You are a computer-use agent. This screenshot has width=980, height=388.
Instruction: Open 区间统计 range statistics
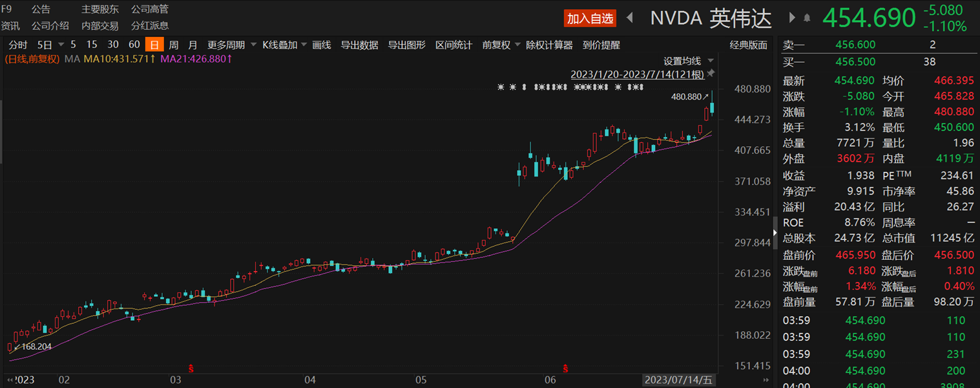(x=454, y=45)
